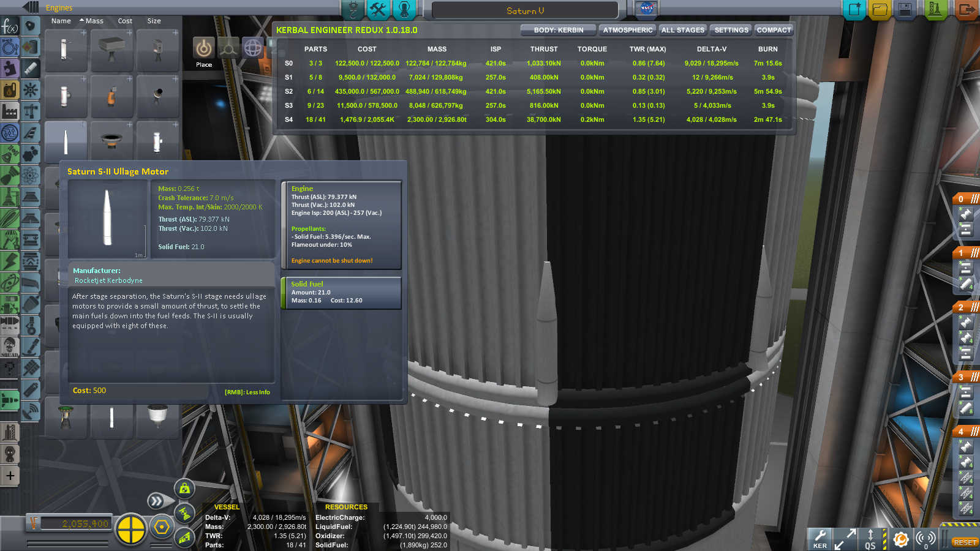Open the Pods parts category

31,26
